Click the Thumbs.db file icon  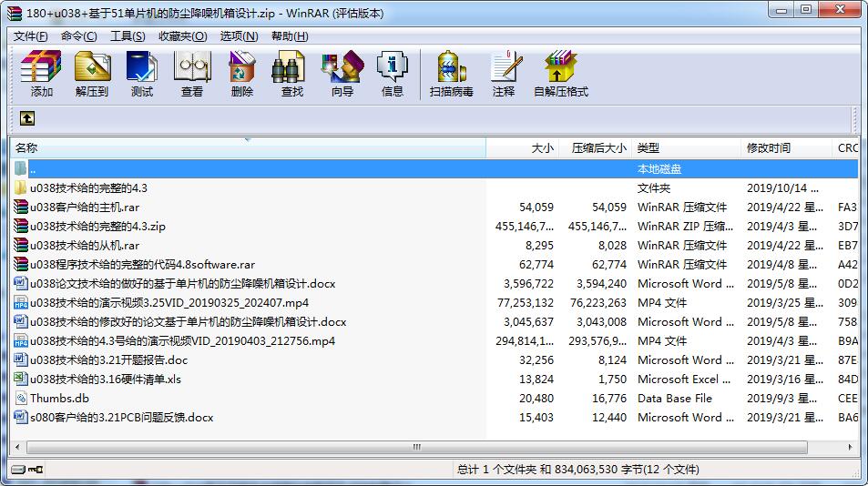click(21, 398)
